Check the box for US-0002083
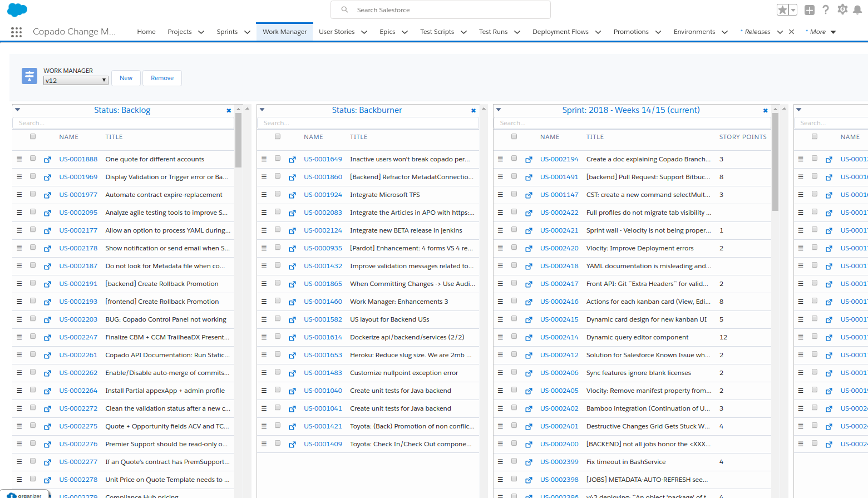The height and width of the screenshot is (498, 868). coord(278,212)
